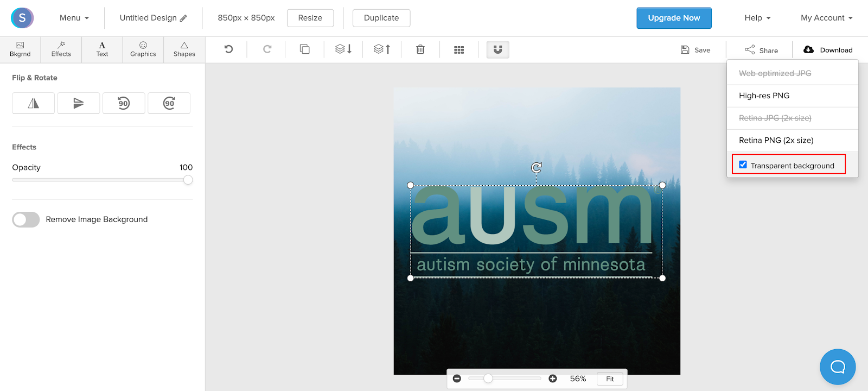
Task: Flip the graphic vertically
Action: click(x=79, y=103)
